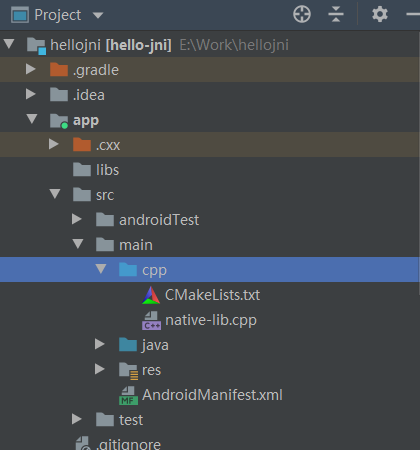
Task: Collapse the main folder arrow
Action: coord(78,244)
